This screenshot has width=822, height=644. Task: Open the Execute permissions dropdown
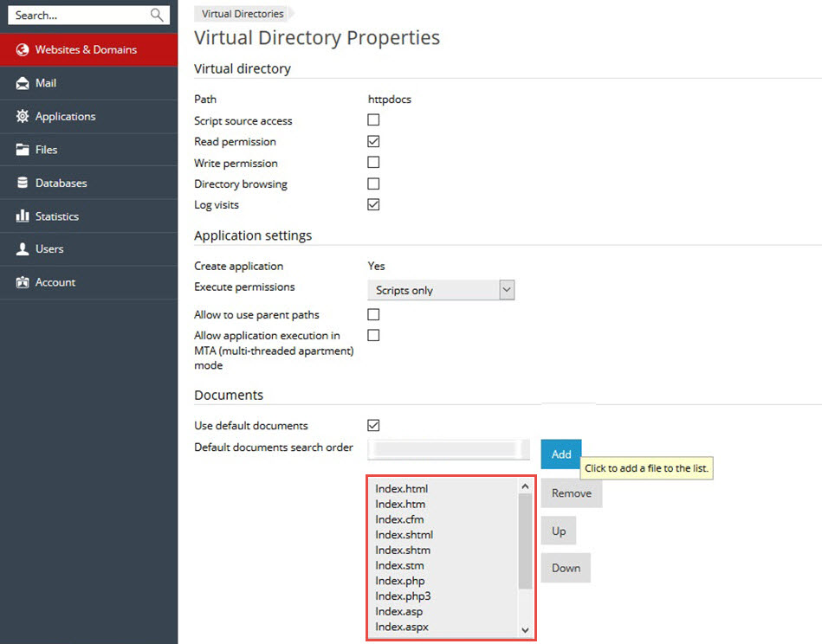(441, 290)
